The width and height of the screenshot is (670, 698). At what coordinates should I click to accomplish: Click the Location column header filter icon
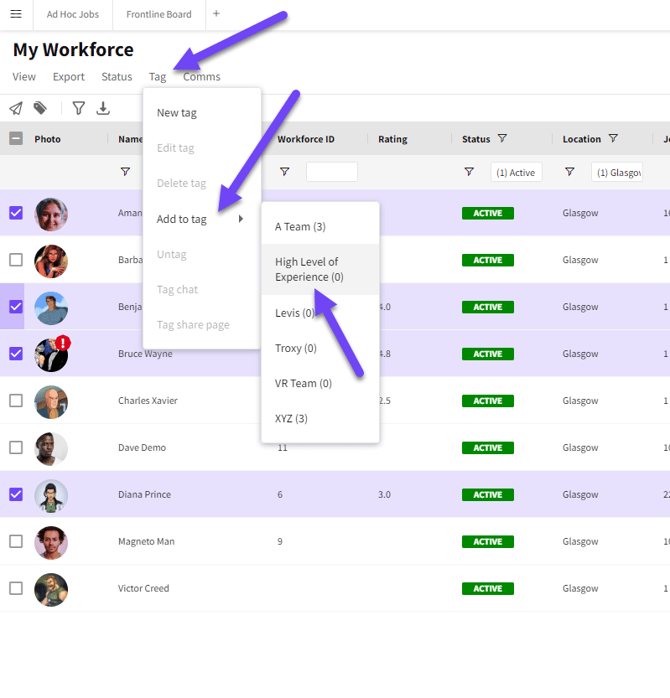pos(613,138)
